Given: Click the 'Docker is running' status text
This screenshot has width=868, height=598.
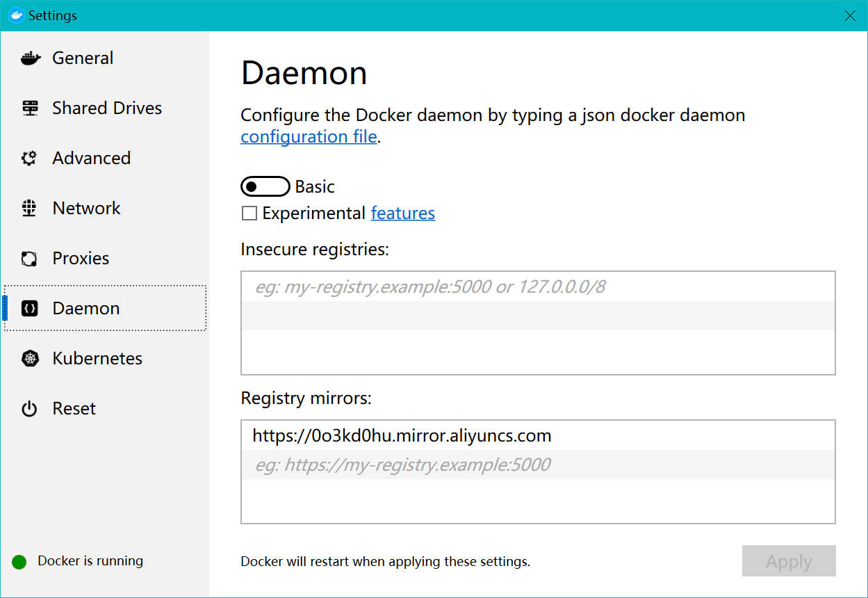Looking at the screenshot, I should click(90, 561).
